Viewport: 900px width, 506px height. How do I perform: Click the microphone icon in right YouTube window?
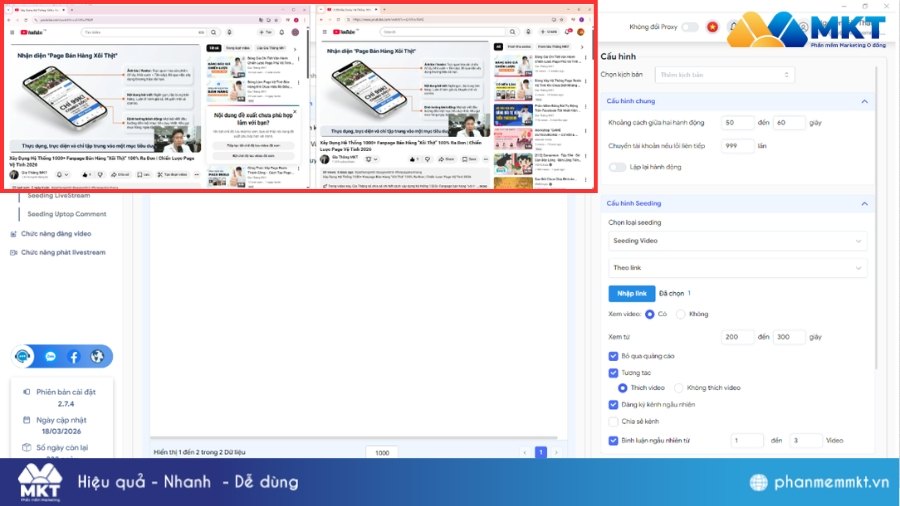click(x=528, y=32)
